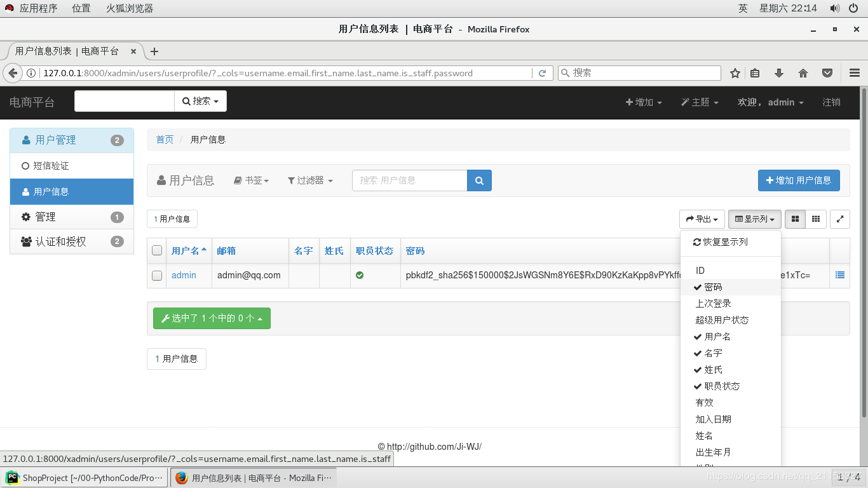Screen dimensions: 868x488
Task: Open the bookmarks list icon in Firefox toolbar
Action: point(755,73)
